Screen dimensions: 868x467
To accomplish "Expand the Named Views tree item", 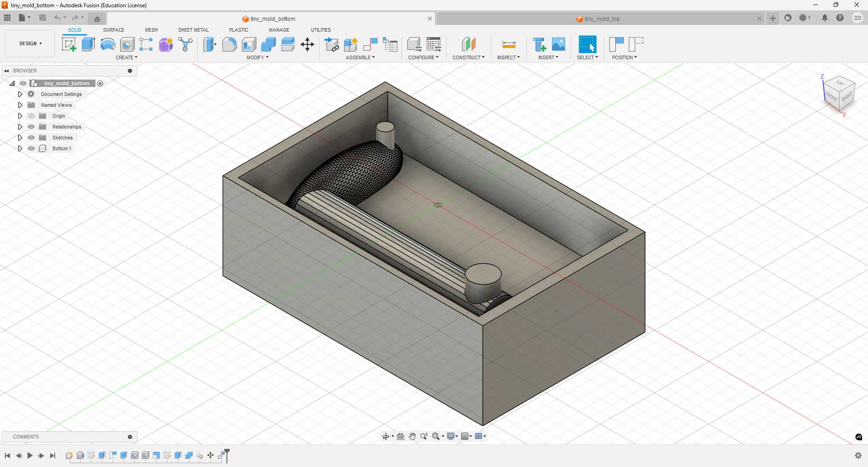I will 20,105.
